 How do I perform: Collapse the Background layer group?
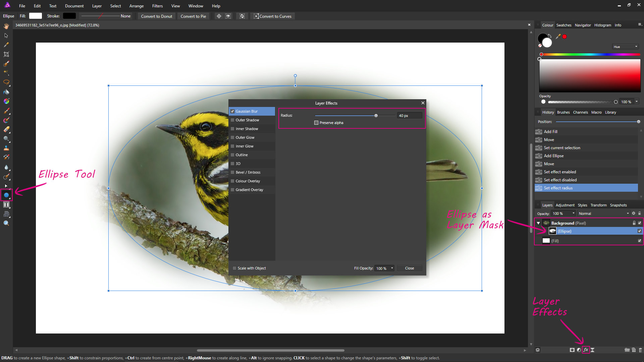[538, 223]
